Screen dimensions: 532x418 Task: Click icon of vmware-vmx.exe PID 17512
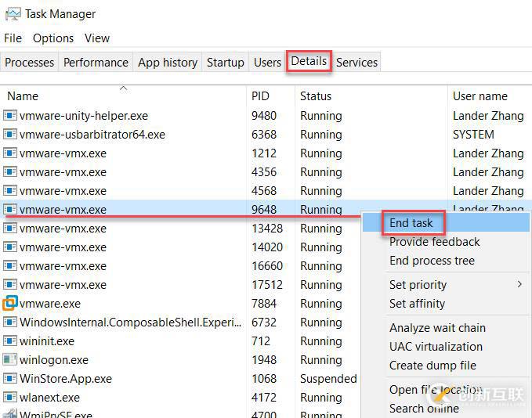[x=10, y=284]
